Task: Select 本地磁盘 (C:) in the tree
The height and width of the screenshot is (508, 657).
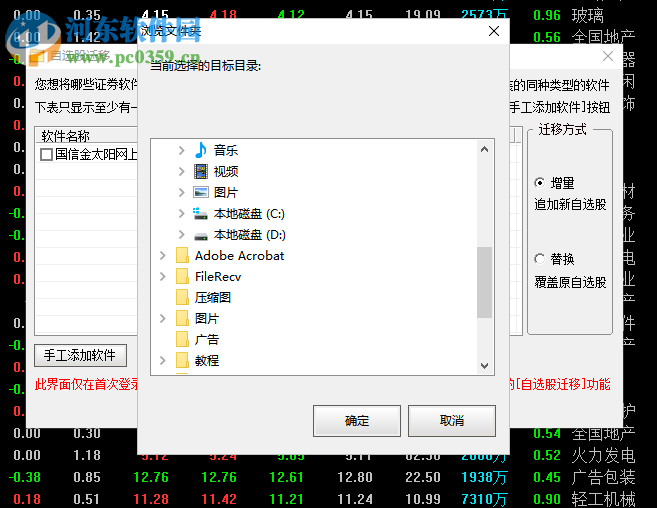Action: (249, 214)
